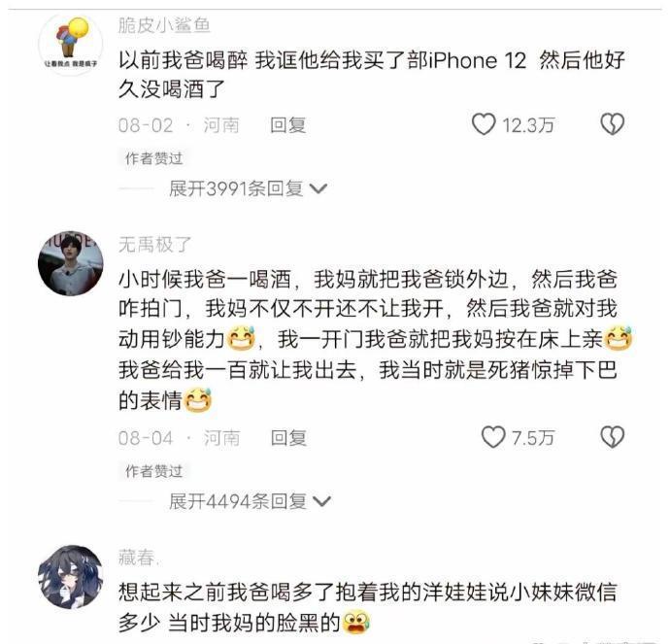Click the chevron next to 展开3991条回复
The image size is (670, 644).
pos(318,188)
